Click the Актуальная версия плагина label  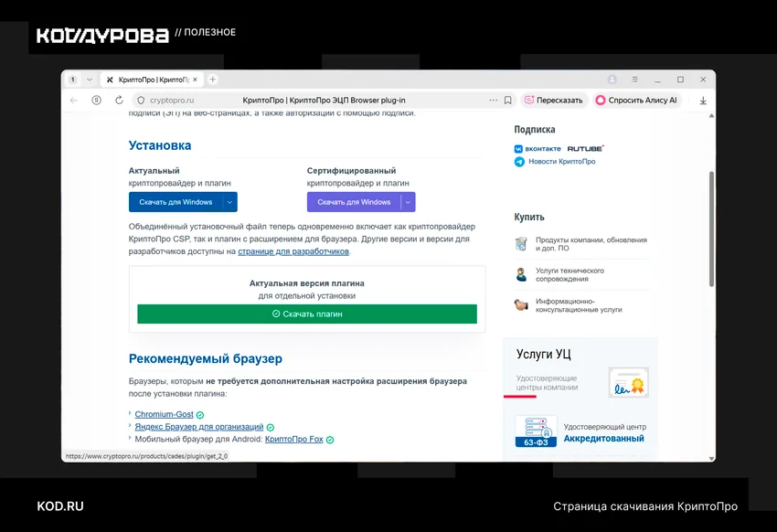307,283
